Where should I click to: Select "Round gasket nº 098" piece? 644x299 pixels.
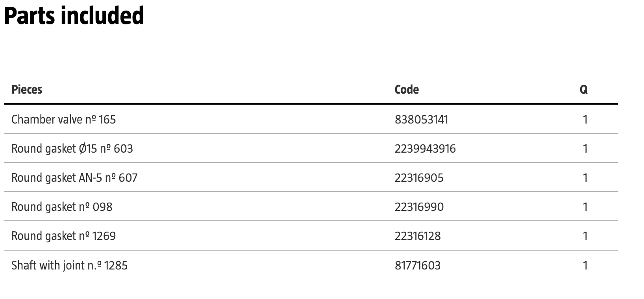tap(62, 207)
